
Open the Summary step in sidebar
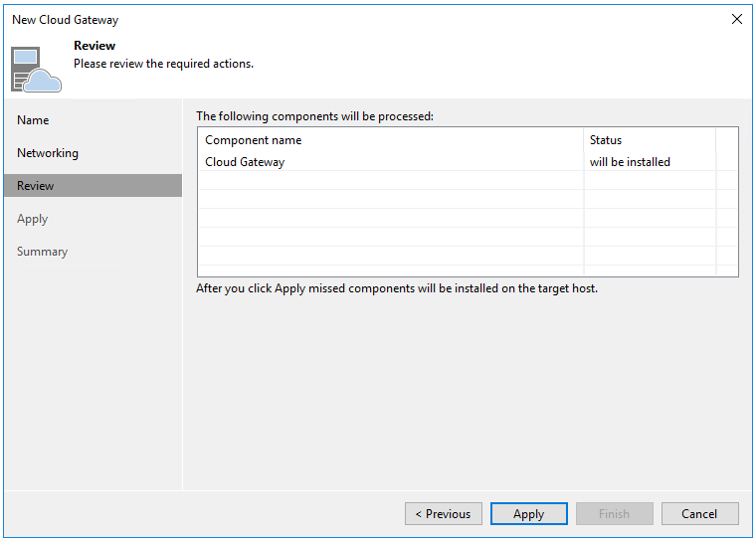point(42,252)
